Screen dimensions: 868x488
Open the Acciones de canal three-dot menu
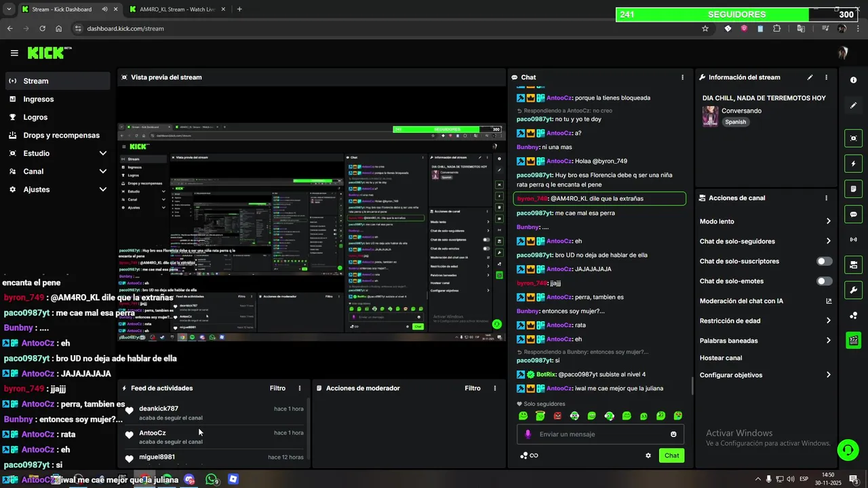(x=826, y=198)
